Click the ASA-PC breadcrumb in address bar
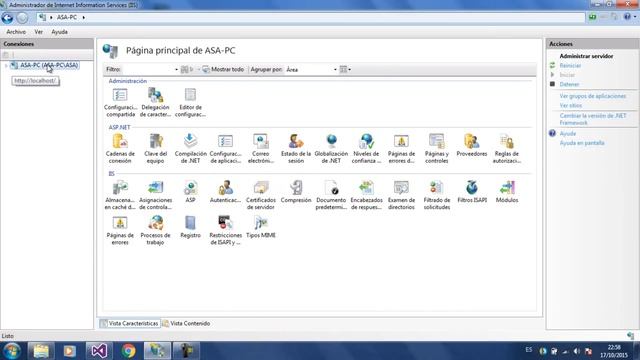This screenshot has width=640, height=360. (67, 18)
